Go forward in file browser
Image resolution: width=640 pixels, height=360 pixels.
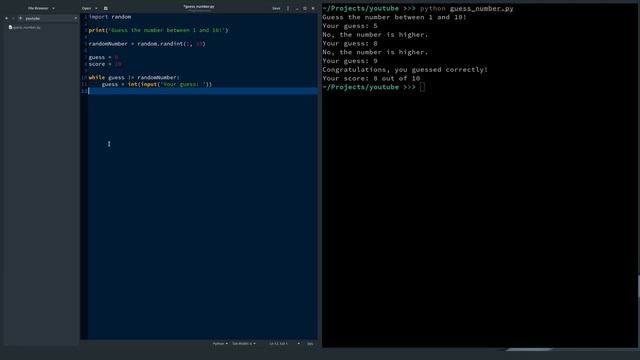13,18
